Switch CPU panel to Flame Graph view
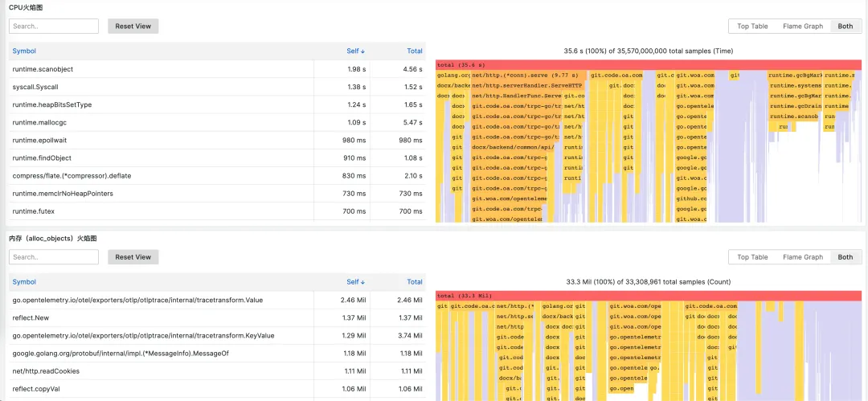The width and height of the screenshot is (868, 401). [x=803, y=26]
